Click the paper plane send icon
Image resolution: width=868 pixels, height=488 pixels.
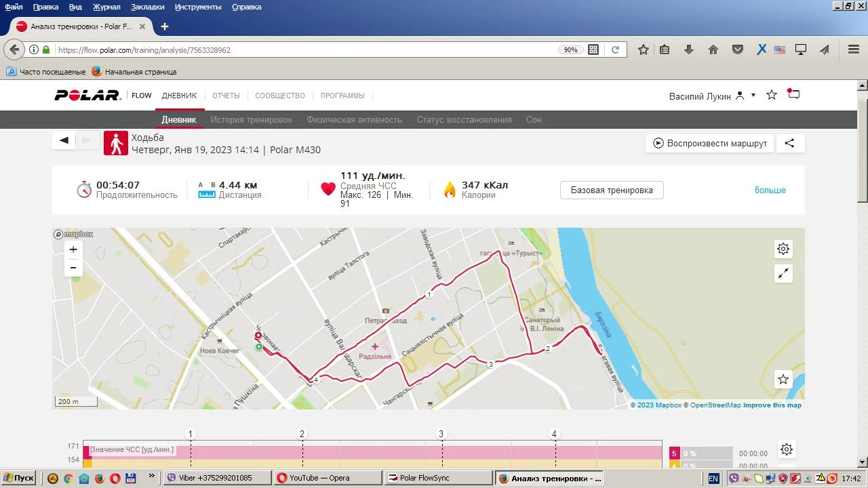click(x=825, y=49)
